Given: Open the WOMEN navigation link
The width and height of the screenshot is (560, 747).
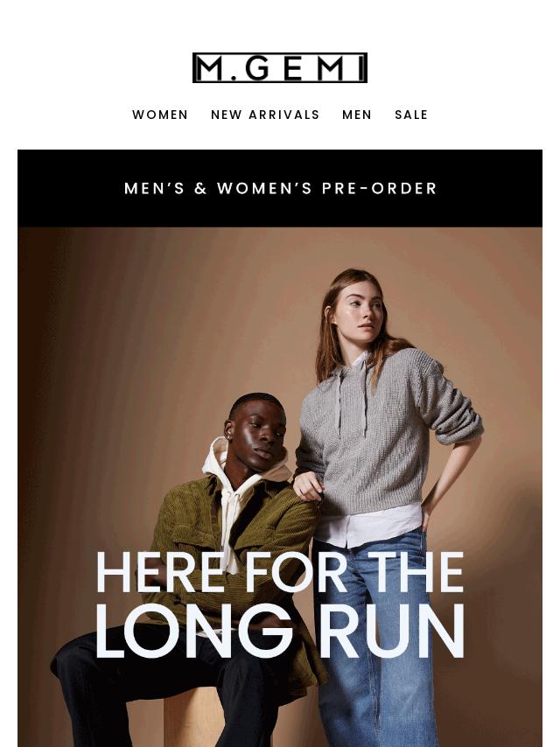Looking at the screenshot, I should (160, 115).
